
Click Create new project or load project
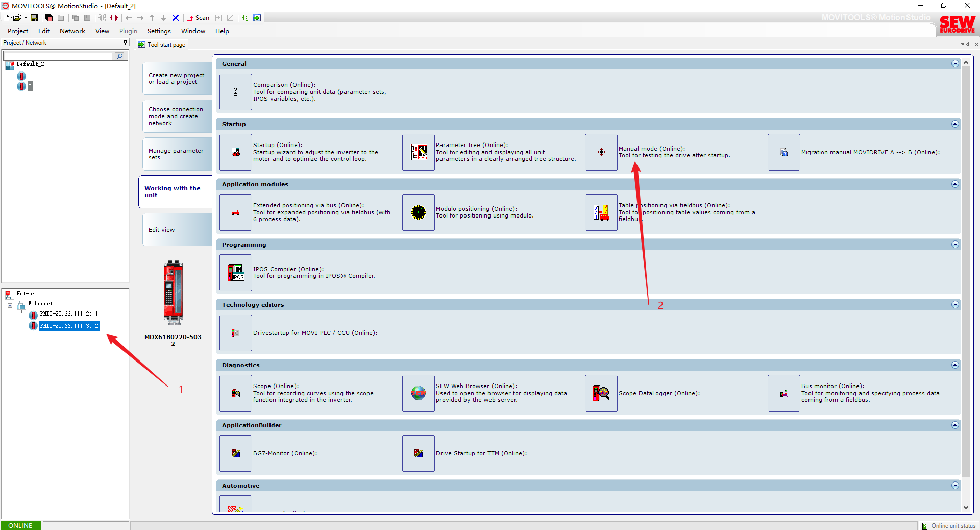click(x=177, y=79)
